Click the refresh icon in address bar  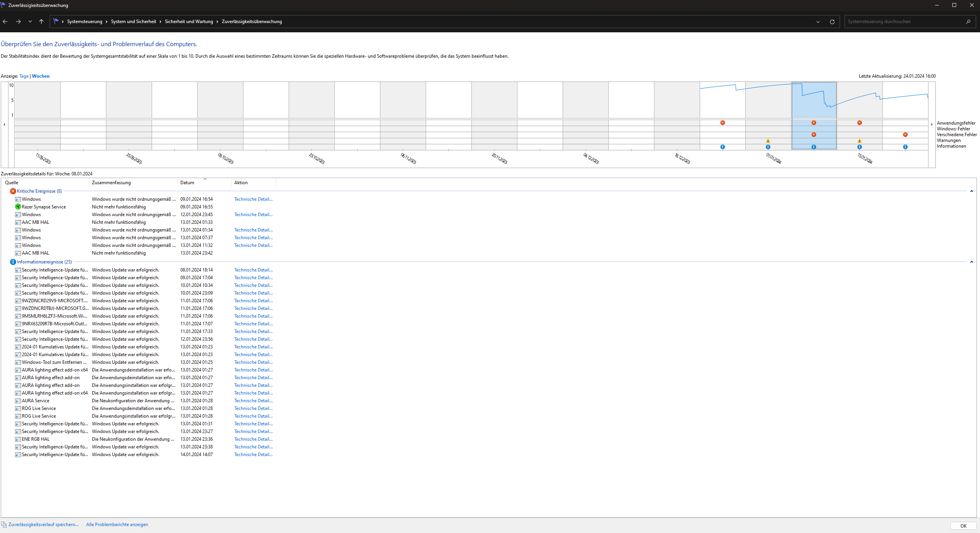tap(832, 22)
